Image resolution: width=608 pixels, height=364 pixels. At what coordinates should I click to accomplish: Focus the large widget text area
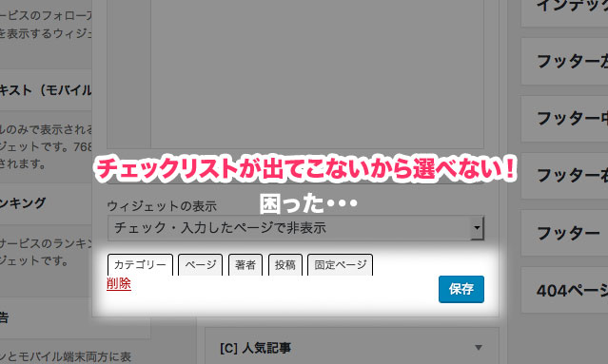coord(317,73)
